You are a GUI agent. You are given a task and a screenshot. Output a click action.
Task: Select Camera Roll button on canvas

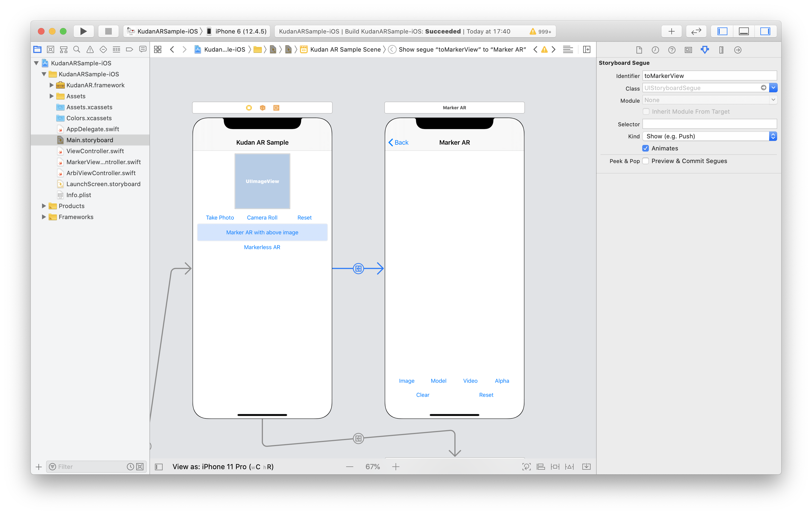point(262,218)
